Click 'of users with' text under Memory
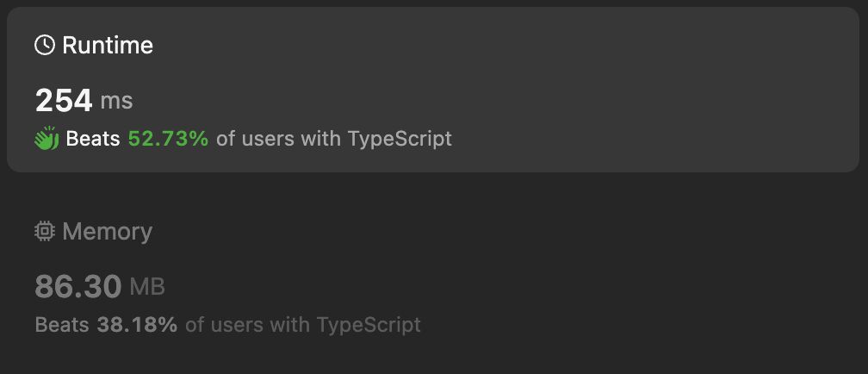 pyautogui.click(x=249, y=325)
